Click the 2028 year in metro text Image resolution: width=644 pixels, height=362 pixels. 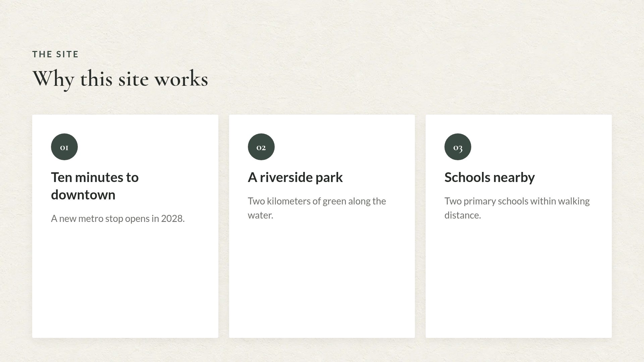pyautogui.click(x=173, y=219)
